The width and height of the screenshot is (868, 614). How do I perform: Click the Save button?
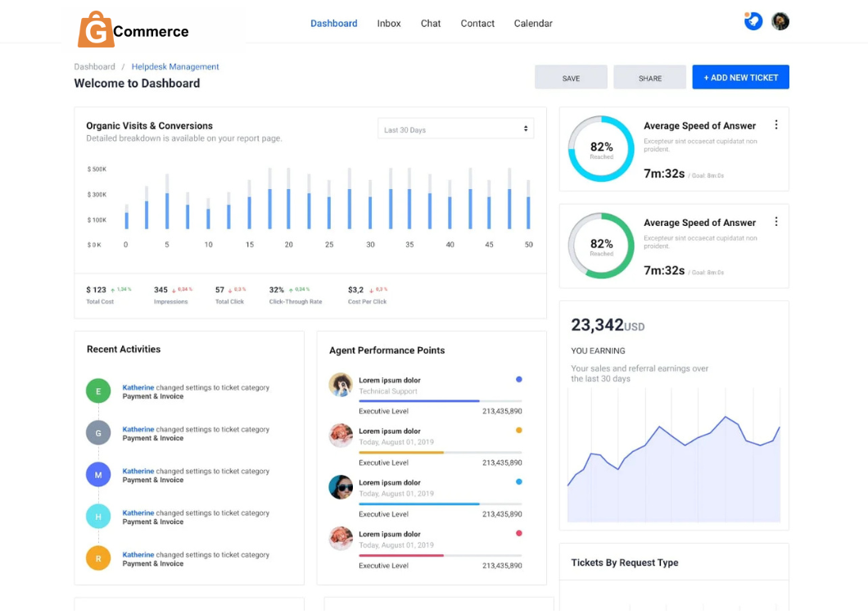tap(571, 78)
